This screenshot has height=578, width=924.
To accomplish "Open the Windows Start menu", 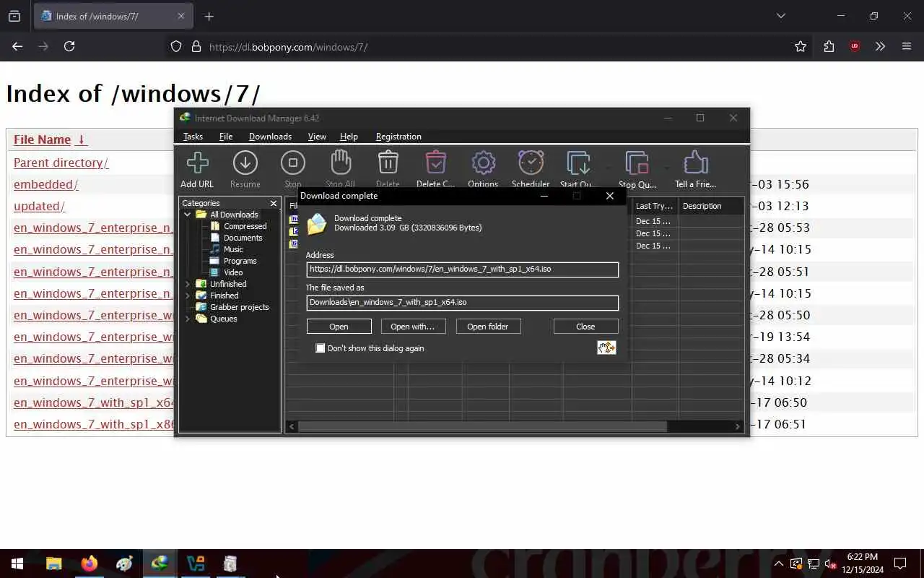I will [17, 564].
